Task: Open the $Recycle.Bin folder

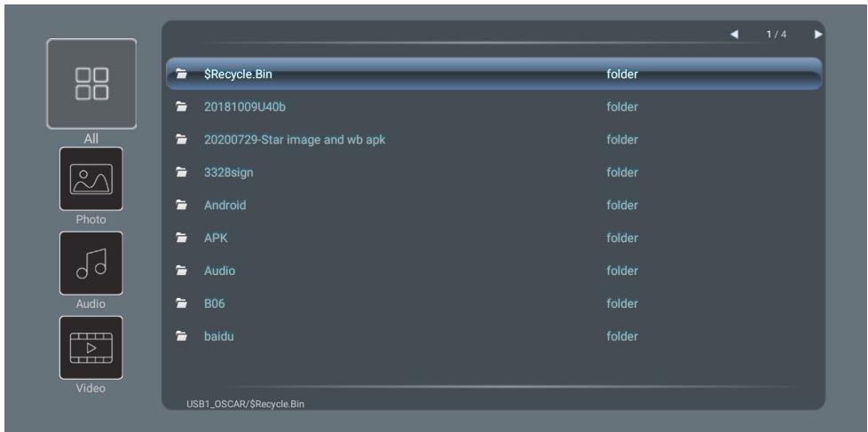Action: [493, 74]
